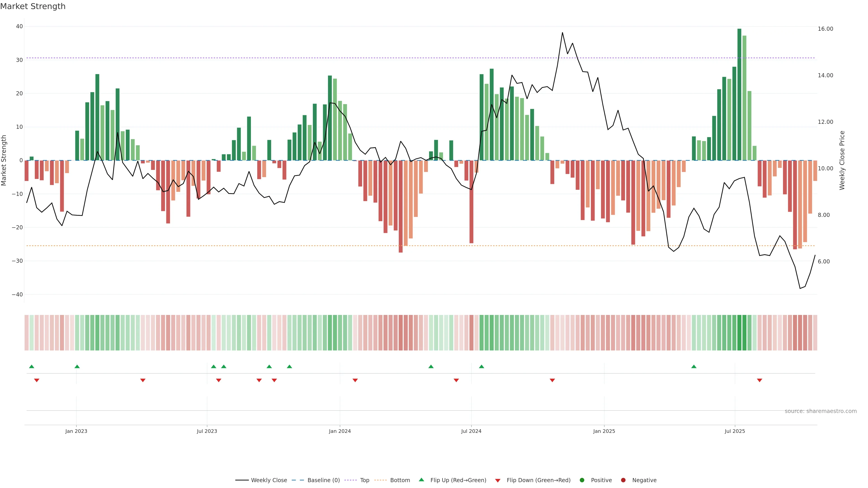Click the Flip Down red triangle legend icon
This screenshot has width=868, height=488.
click(498, 481)
